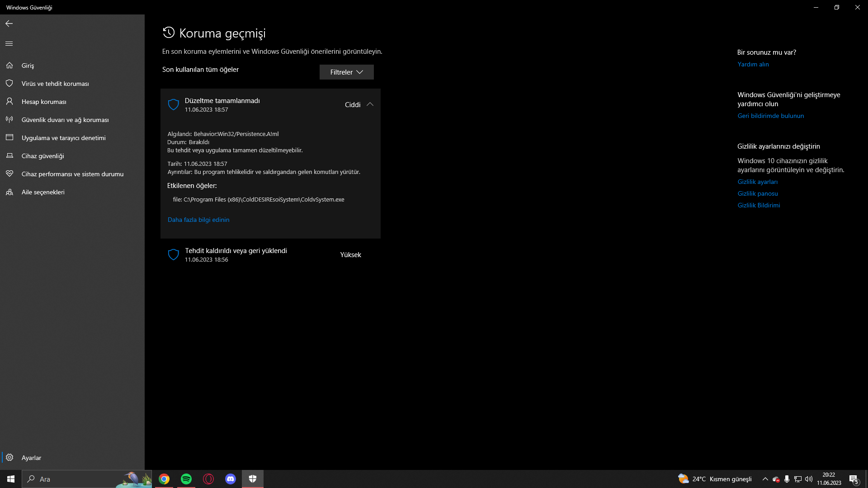Click the back arrow icon
The image size is (868, 488).
[x=9, y=23]
